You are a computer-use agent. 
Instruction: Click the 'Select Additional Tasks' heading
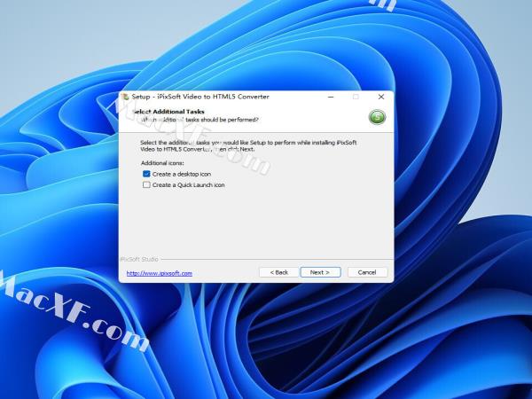(168, 112)
